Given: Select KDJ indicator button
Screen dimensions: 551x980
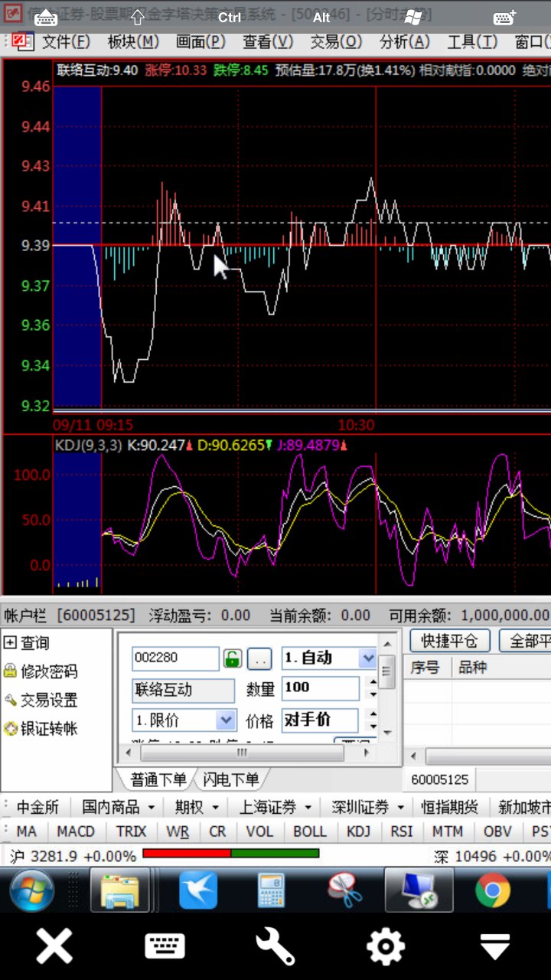Looking at the screenshot, I should click(x=358, y=831).
